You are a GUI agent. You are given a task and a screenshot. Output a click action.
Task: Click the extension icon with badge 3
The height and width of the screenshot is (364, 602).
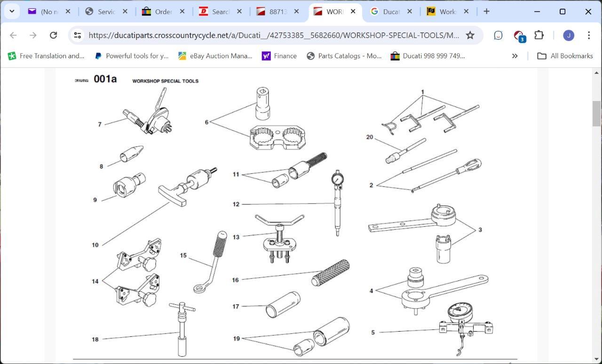coord(519,36)
